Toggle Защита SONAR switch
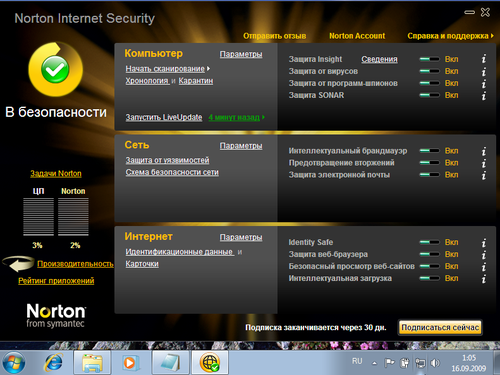This screenshot has width=500, height=375. point(429,95)
